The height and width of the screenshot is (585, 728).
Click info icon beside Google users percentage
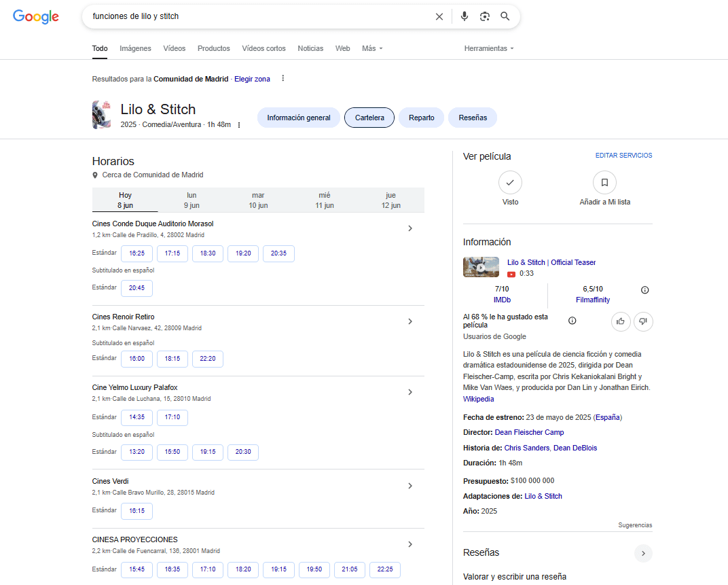(x=572, y=321)
